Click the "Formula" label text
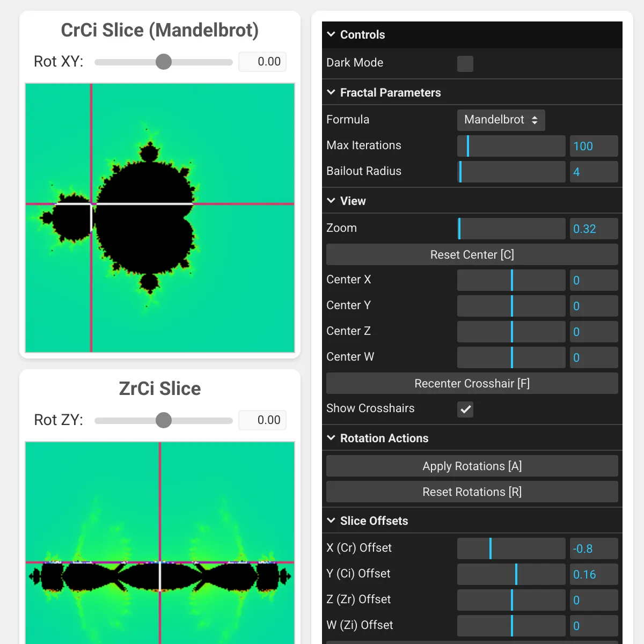Viewport: 644px width, 644px height. 348,120
